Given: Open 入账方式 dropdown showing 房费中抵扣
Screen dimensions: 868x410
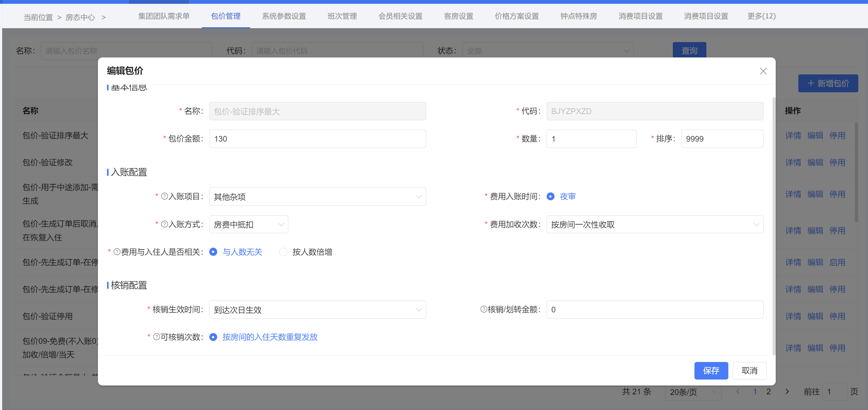Looking at the screenshot, I should tap(249, 224).
